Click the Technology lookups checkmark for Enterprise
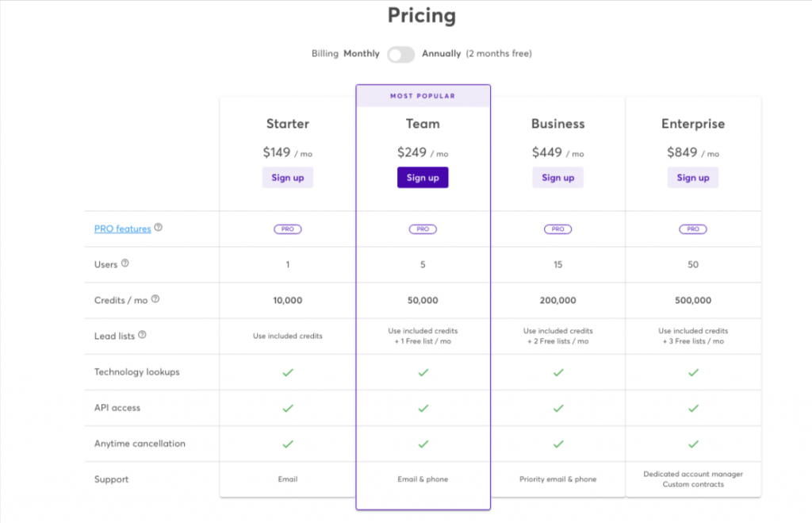This screenshot has height=523, width=812. click(693, 372)
